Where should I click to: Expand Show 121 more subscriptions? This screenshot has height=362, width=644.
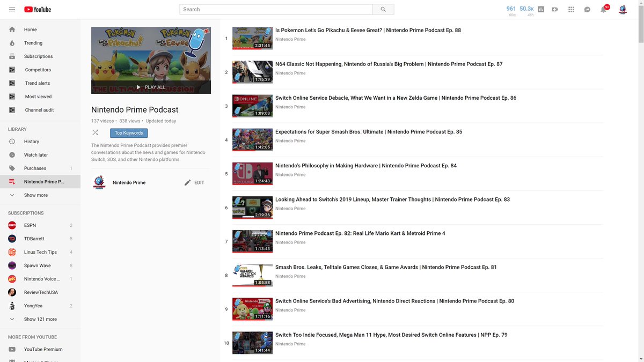[x=40, y=319]
